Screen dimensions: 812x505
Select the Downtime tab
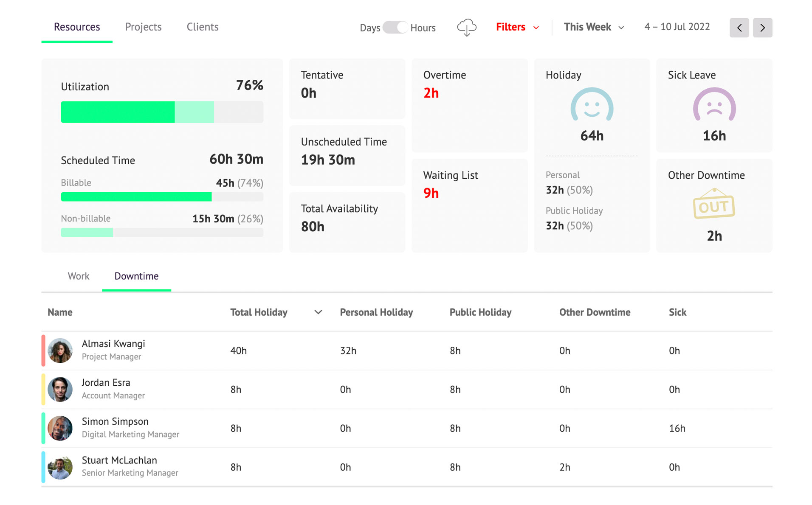136,276
